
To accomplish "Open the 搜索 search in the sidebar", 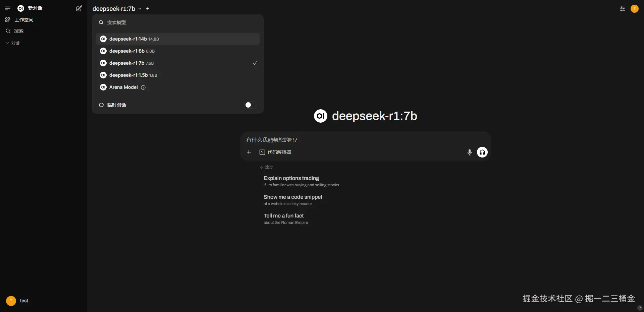I will tap(15, 31).
